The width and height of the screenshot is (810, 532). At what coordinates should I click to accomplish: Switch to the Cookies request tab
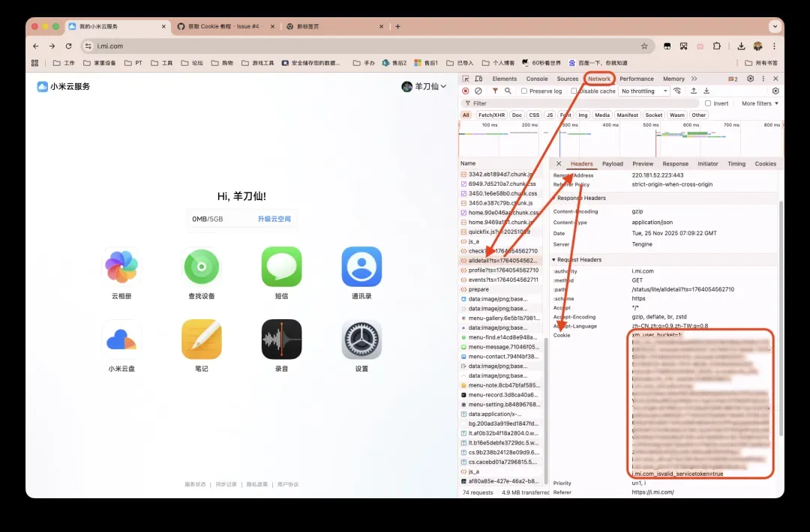[x=765, y=163]
